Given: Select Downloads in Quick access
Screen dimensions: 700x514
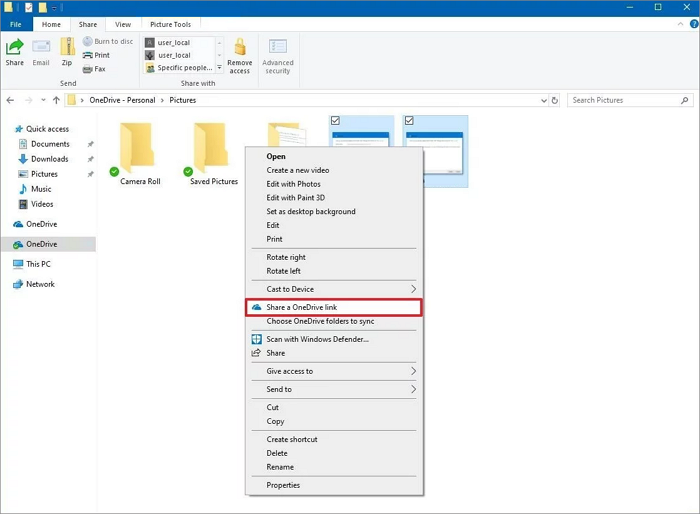Looking at the screenshot, I should pyautogui.click(x=49, y=159).
